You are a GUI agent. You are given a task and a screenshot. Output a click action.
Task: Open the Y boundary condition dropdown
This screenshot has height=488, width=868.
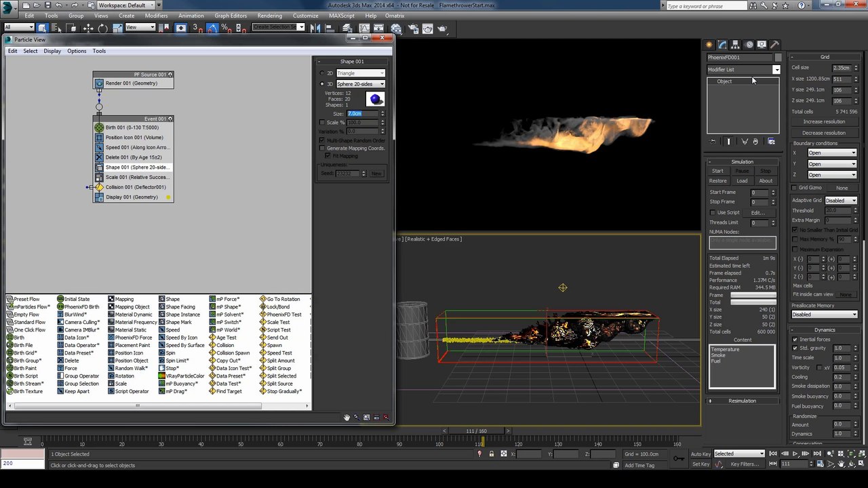[832, 164]
